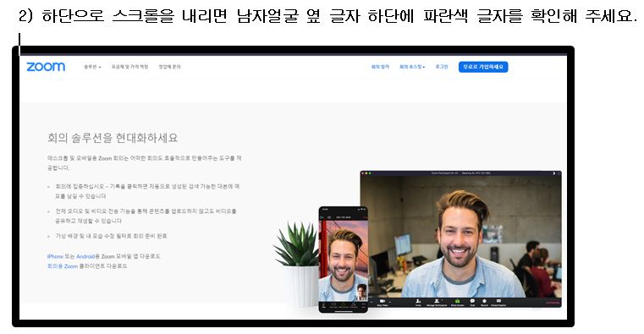Click the paragraph starting 데스크톱 및 모바일용 Zoom
644x334 pixels.
144,163
